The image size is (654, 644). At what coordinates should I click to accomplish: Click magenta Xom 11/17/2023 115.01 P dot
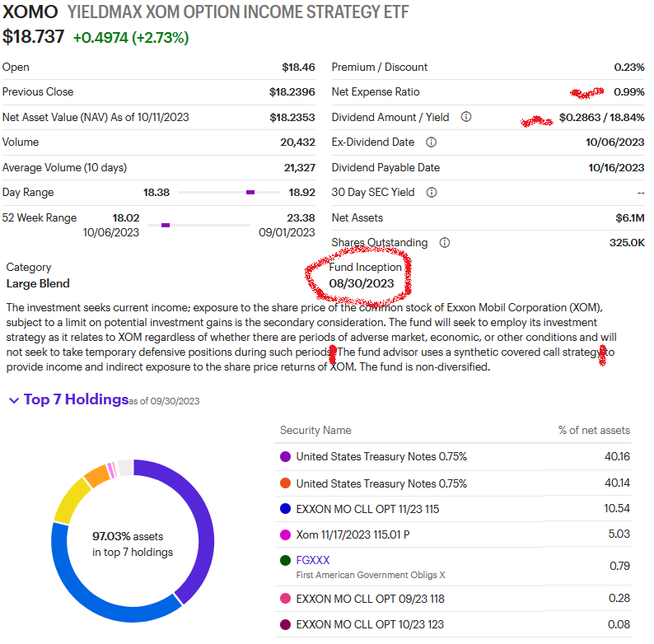click(285, 534)
